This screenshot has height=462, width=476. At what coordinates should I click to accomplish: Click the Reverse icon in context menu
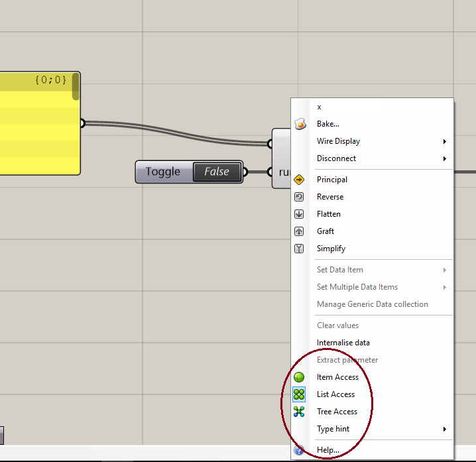tap(299, 197)
